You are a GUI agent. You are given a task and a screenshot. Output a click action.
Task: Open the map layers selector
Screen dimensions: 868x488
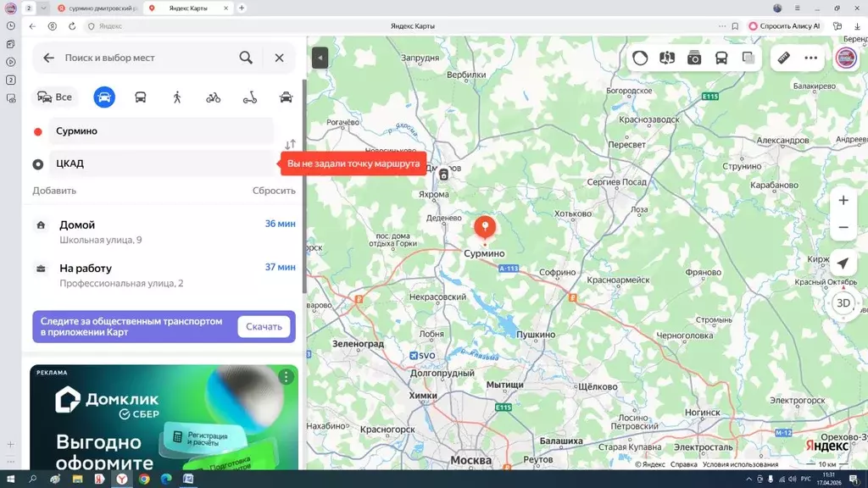[x=748, y=58]
